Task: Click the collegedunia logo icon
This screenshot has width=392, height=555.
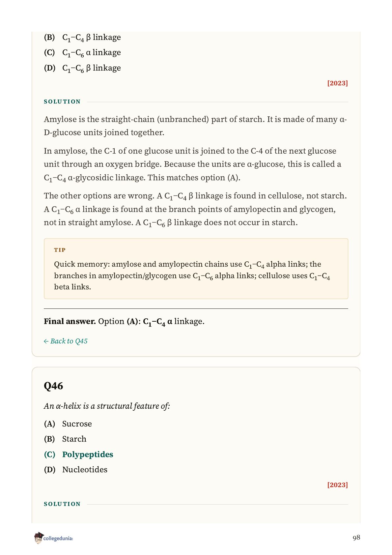Action: click(x=39, y=538)
